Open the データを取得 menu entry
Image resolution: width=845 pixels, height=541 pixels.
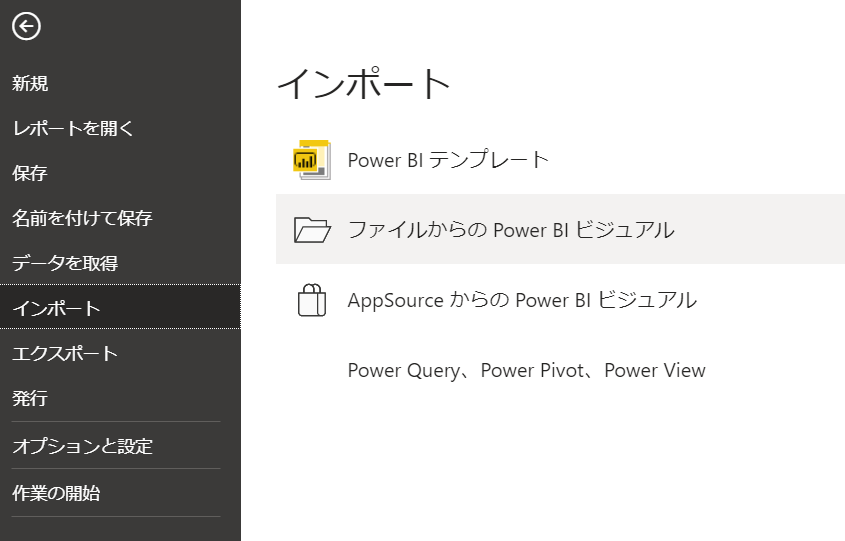tap(65, 263)
